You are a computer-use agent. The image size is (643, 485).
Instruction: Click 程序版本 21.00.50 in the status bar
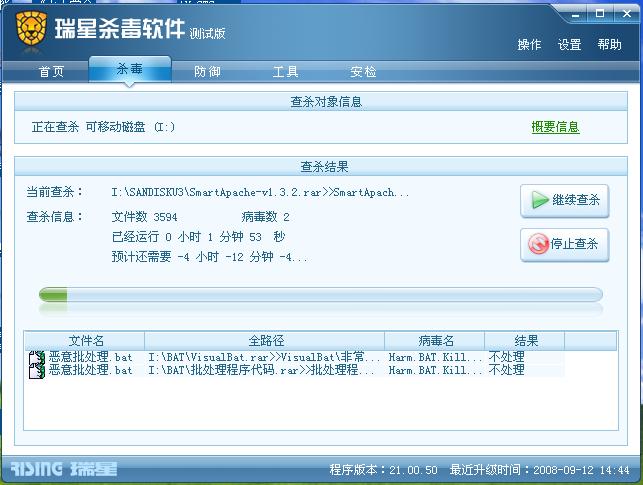point(383,469)
